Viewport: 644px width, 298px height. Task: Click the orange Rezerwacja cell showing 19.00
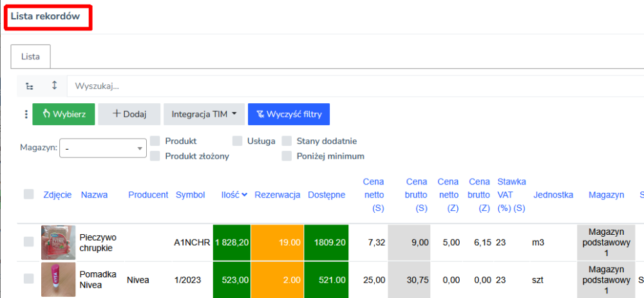(277, 242)
